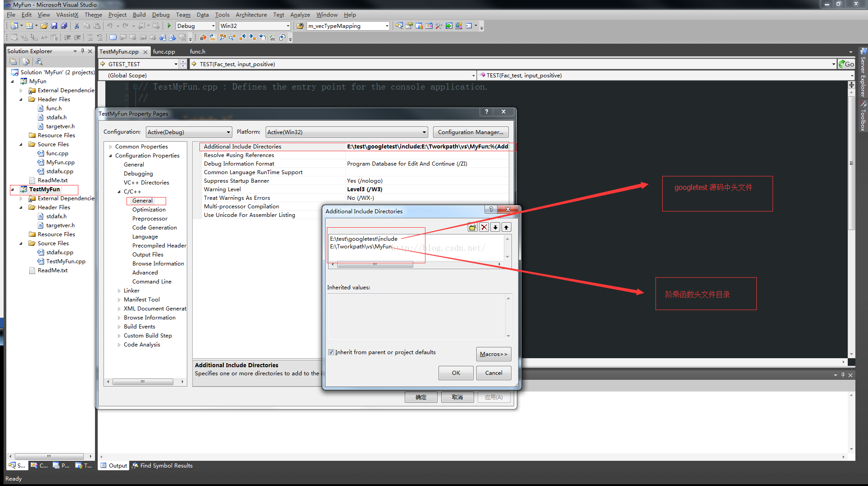Open the Build menu

[139, 14]
